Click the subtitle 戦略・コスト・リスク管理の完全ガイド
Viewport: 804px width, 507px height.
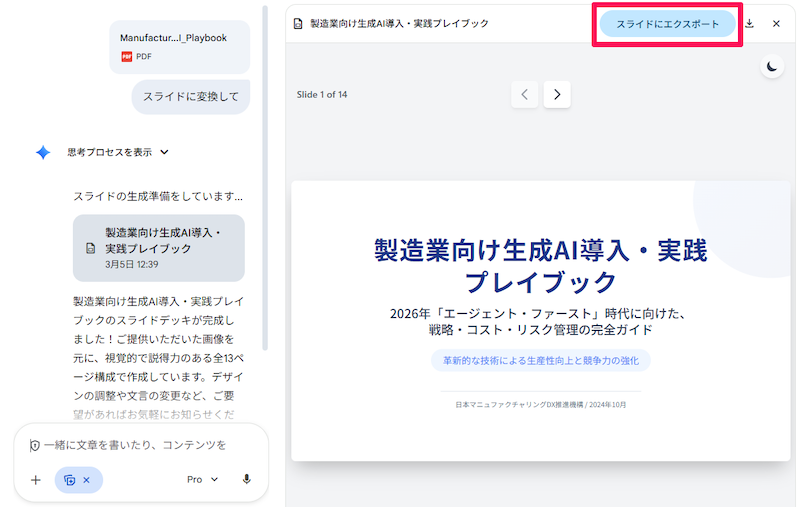click(x=540, y=330)
